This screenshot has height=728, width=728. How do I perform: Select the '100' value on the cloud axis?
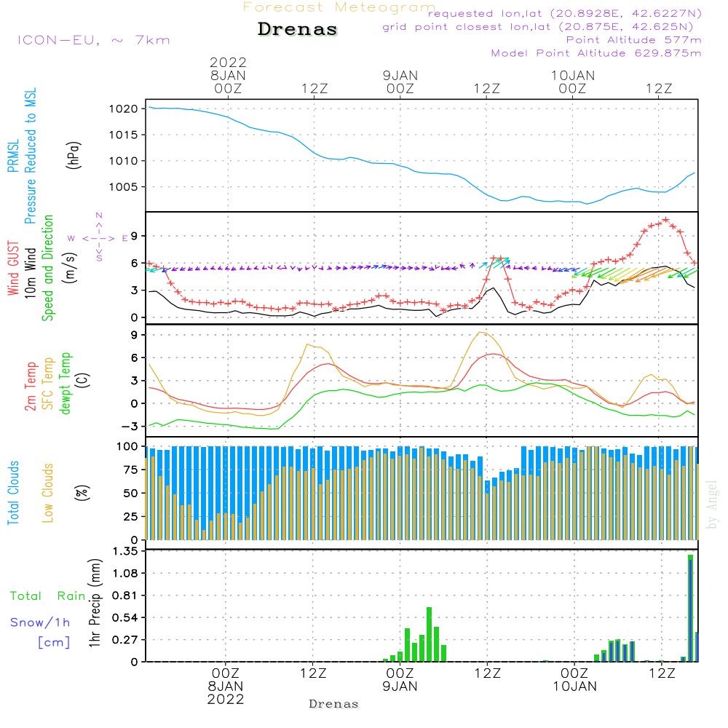127,446
